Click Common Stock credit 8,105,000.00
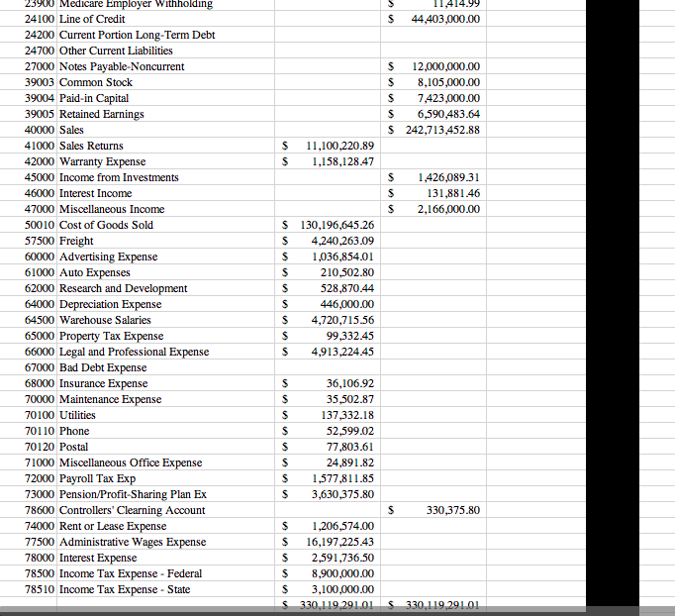Screen dimensions: 675x616 [448, 82]
